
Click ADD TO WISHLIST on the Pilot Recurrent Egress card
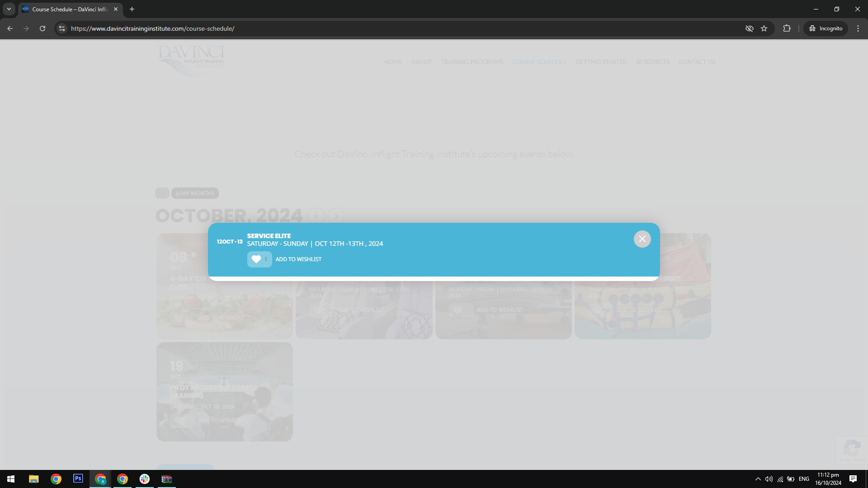coord(221,421)
